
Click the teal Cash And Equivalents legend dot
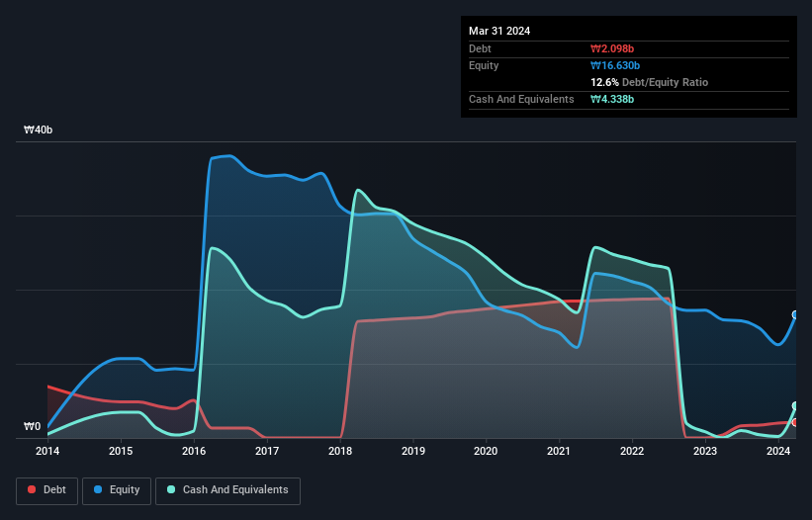pyautogui.click(x=171, y=489)
